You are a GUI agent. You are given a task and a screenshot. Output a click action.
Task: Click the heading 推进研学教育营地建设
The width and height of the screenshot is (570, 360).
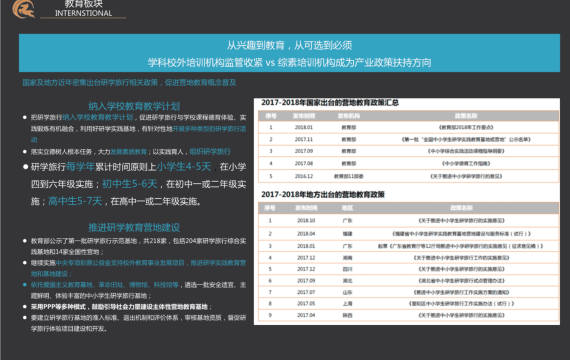click(x=134, y=228)
